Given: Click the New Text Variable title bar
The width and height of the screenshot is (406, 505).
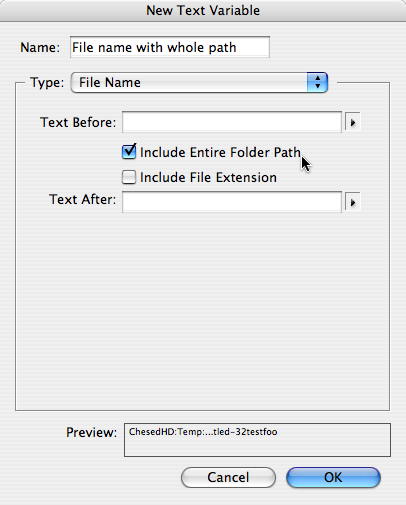Looking at the screenshot, I should 203,11.
